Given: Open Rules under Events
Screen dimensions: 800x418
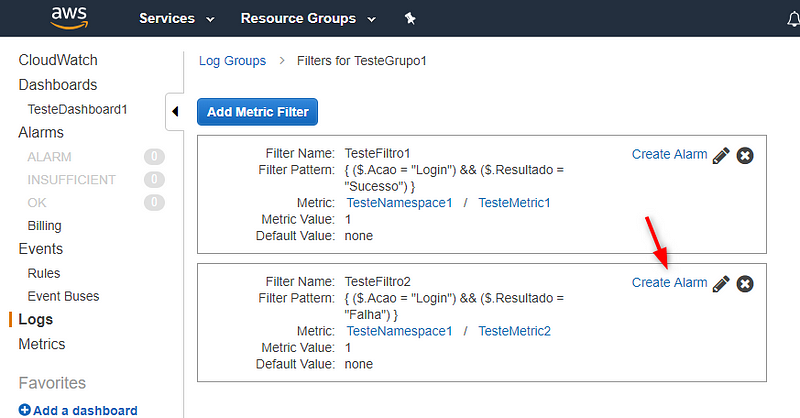Looking at the screenshot, I should 44,273.
